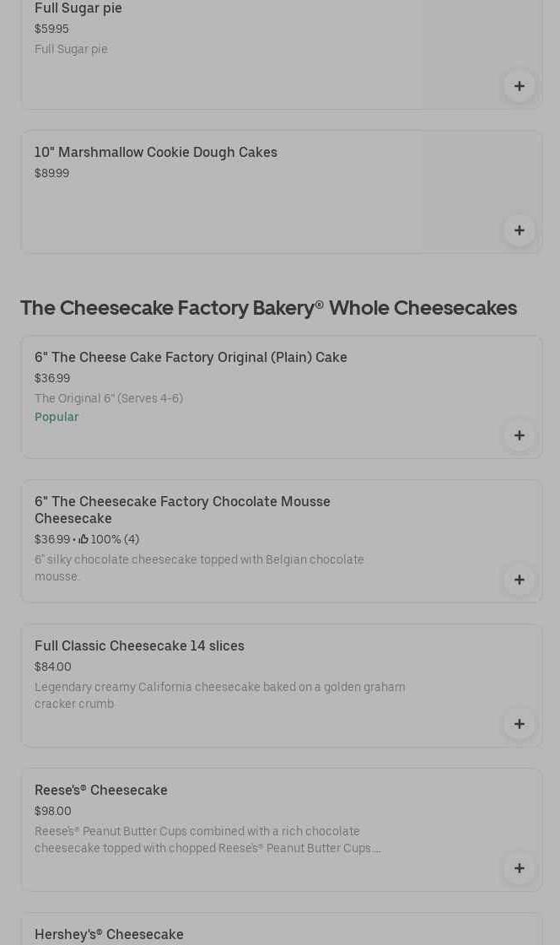Viewport: 560px width, 945px height.
Task: Open 6" Cheese Cake Factory Original title
Action: click(x=191, y=358)
